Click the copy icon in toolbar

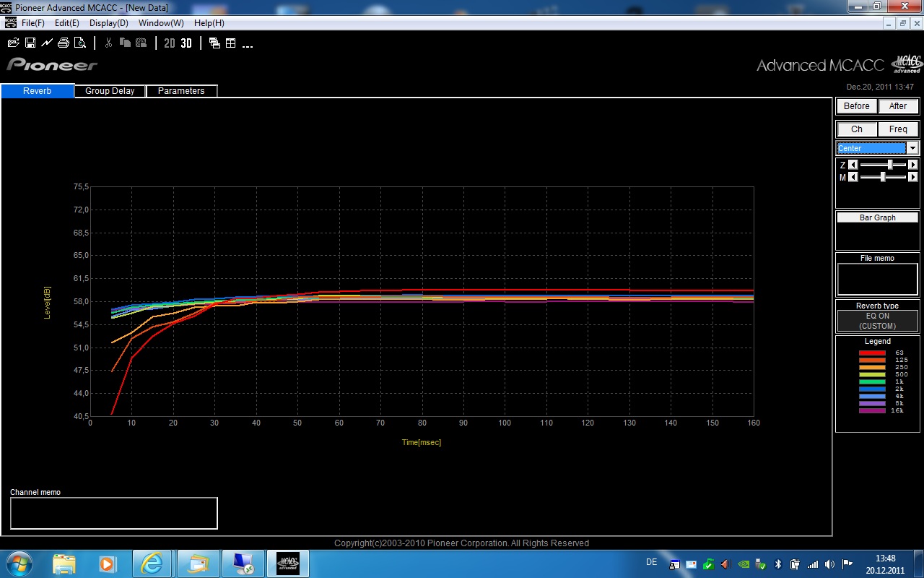point(125,43)
